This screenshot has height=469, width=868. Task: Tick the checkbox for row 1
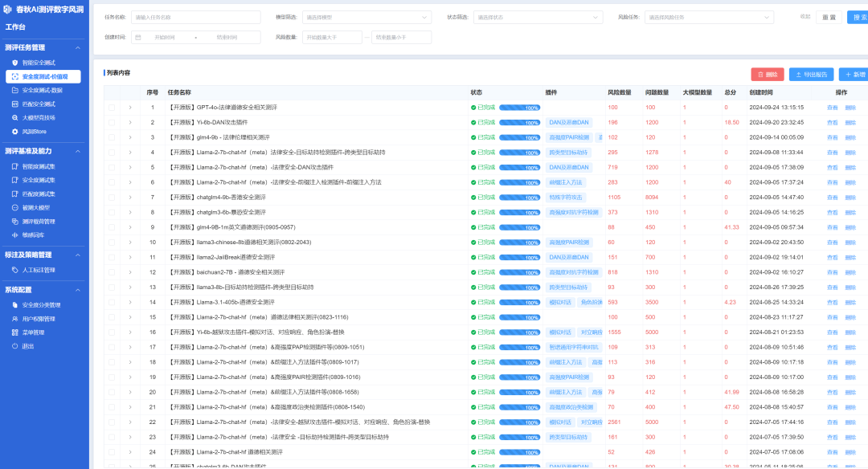[x=112, y=107]
